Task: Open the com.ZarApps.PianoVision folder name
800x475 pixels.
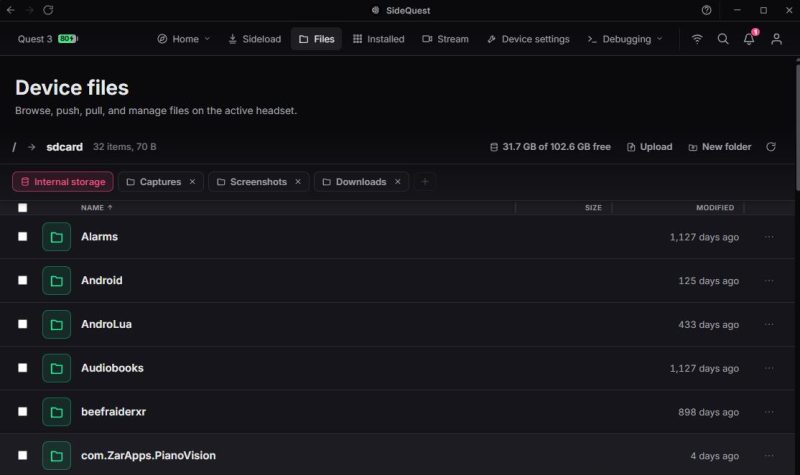Action: tap(148, 456)
